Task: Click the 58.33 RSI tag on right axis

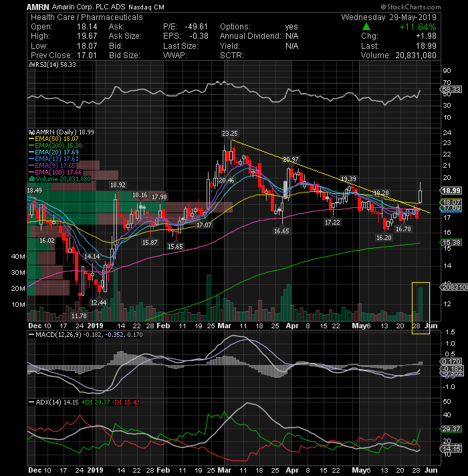Action: pyautogui.click(x=451, y=90)
